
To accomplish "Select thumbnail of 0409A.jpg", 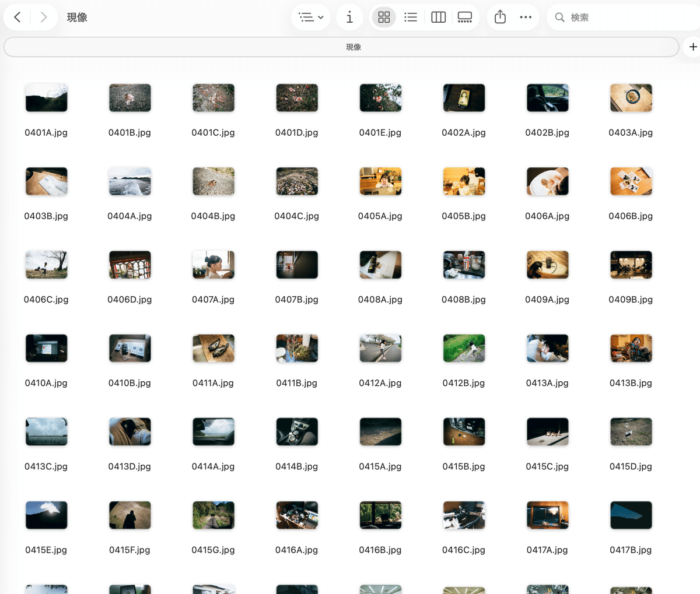I will (547, 265).
